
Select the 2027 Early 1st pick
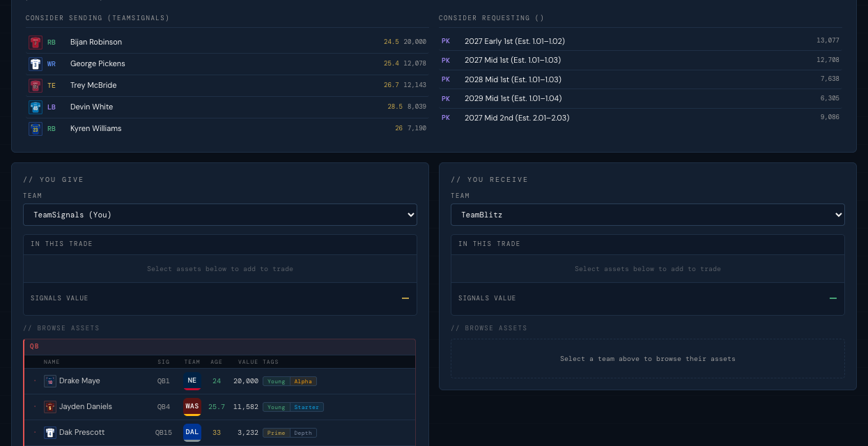click(x=640, y=41)
